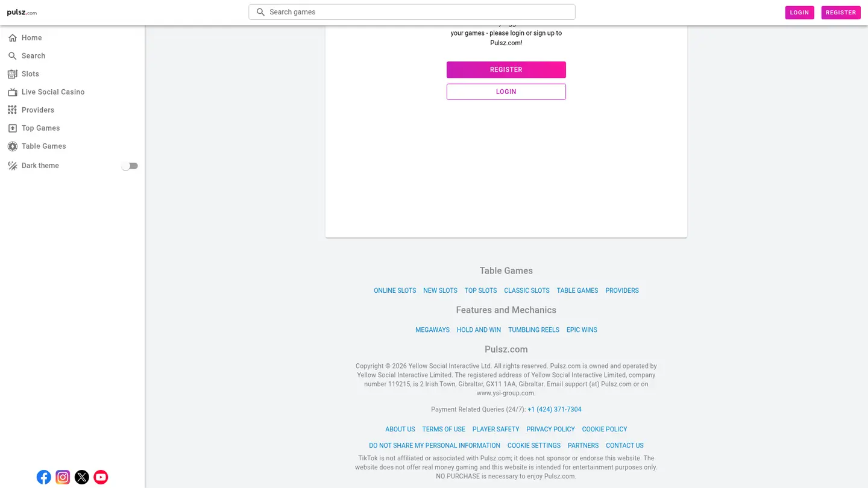Click the Dark theme wand icon
Image resolution: width=868 pixels, height=488 pixels.
(x=12, y=166)
